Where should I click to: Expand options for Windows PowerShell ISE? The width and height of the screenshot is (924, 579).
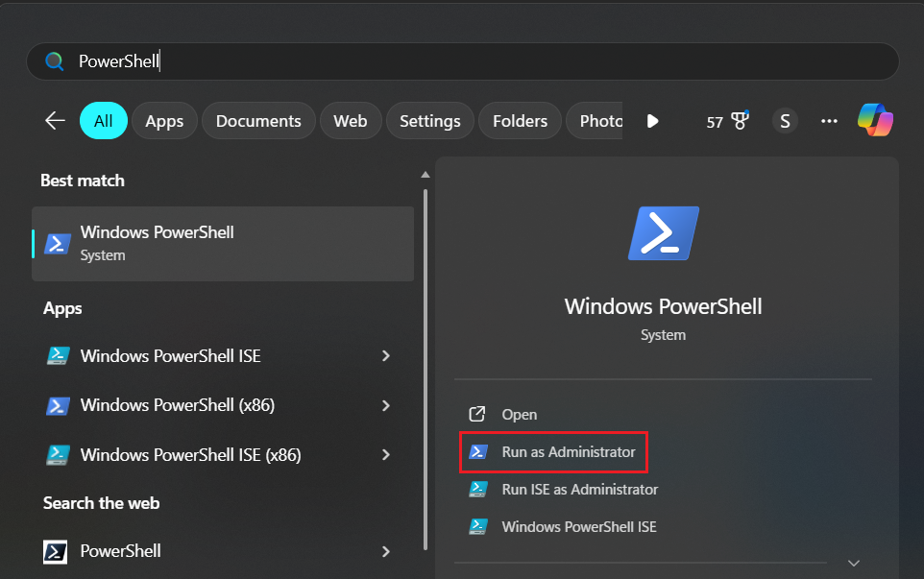(x=385, y=356)
